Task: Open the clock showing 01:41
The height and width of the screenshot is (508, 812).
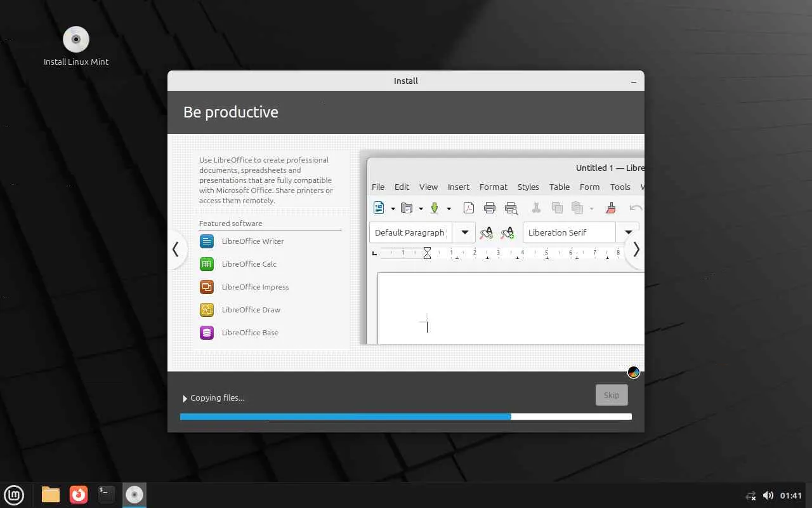Action: 791,495
